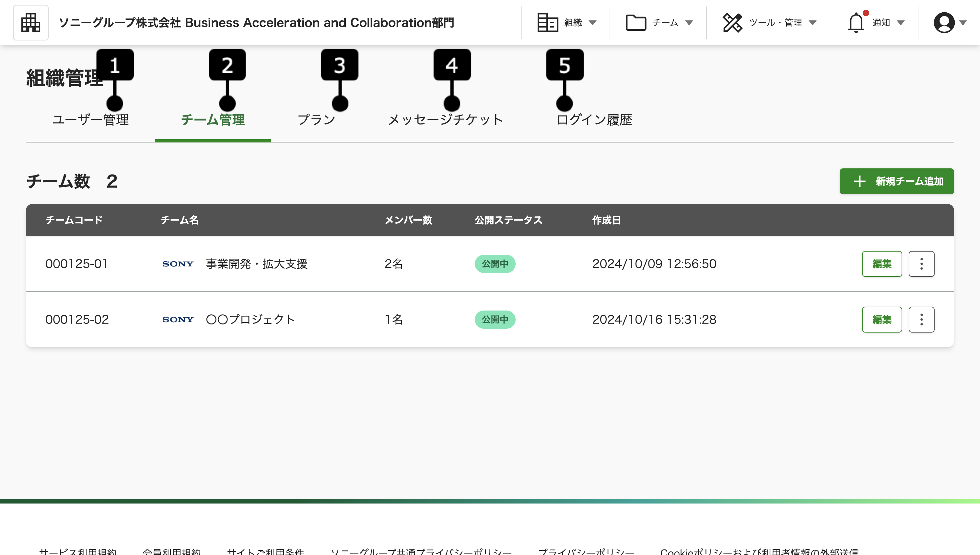
Task: Click member count 2名
Action: click(394, 264)
